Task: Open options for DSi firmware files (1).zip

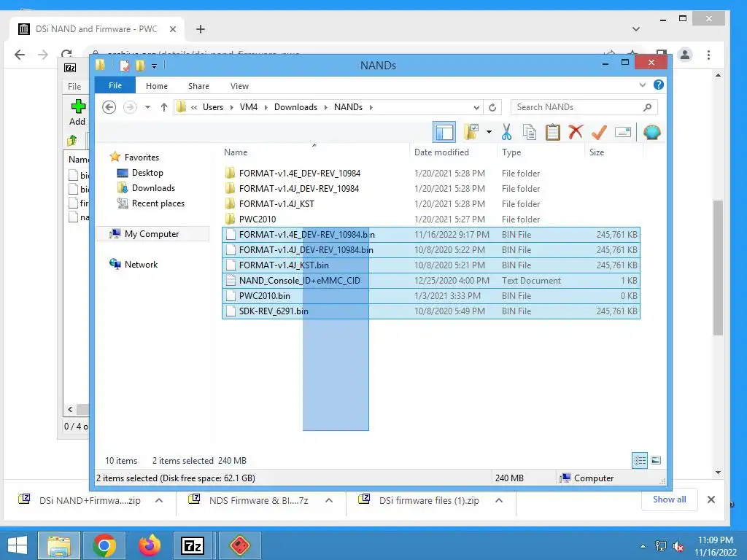Action: (x=499, y=500)
